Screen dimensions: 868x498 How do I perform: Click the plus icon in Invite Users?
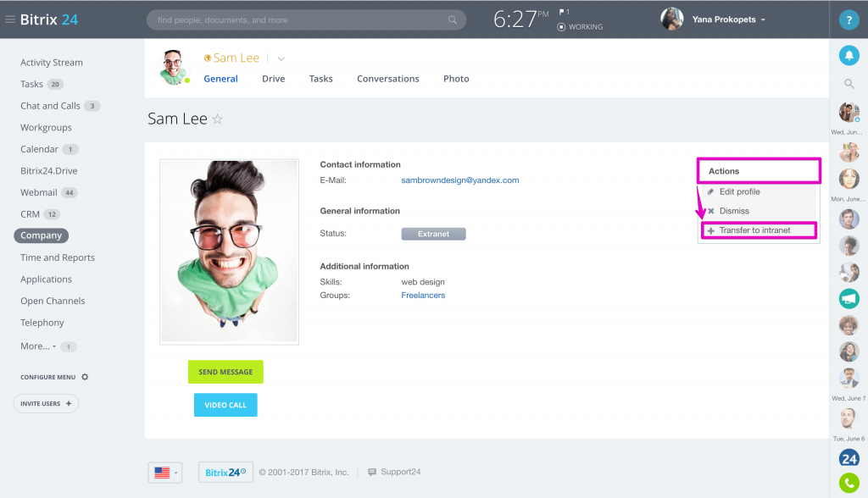69,403
